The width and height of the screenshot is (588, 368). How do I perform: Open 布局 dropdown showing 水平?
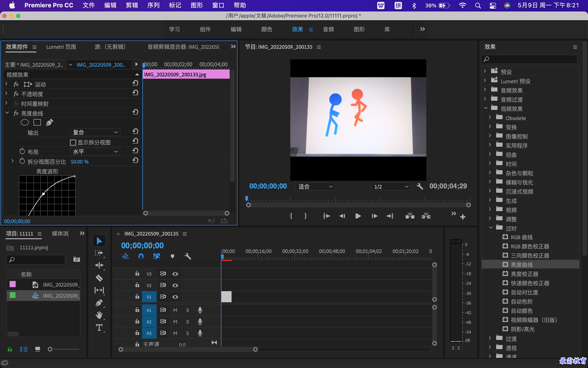[x=95, y=152]
